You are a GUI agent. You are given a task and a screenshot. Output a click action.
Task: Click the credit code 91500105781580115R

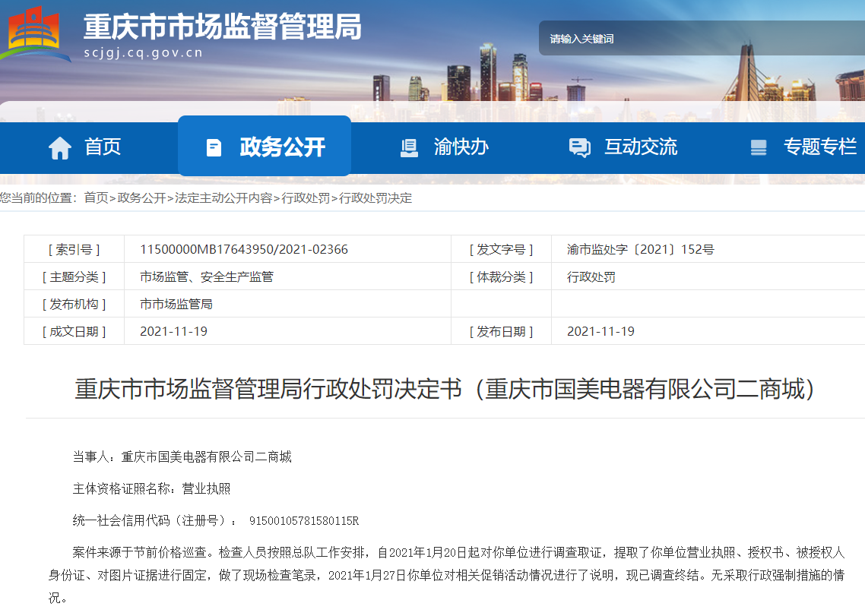click(304, 520)
